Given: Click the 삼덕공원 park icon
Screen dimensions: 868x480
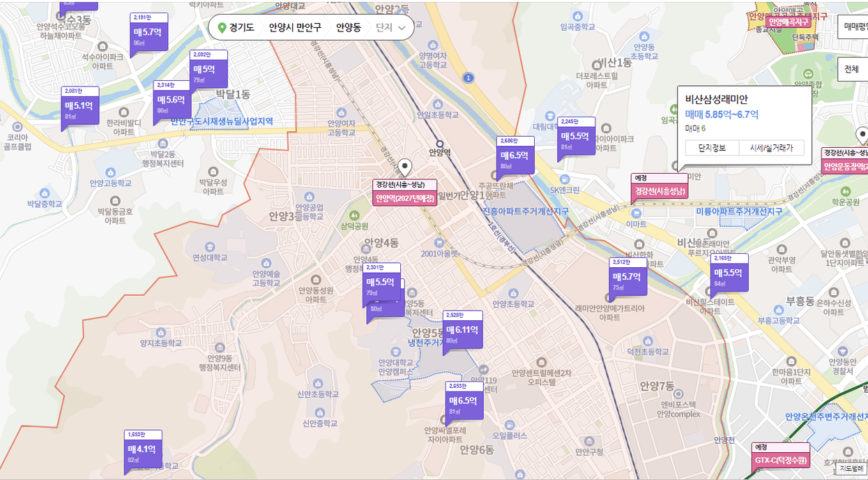Looking at the screenshot, I should (x=355, y=216).
